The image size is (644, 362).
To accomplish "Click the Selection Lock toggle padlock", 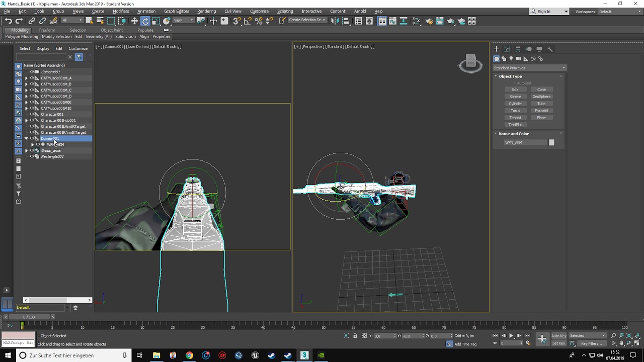I will click(x=355, y=336).
